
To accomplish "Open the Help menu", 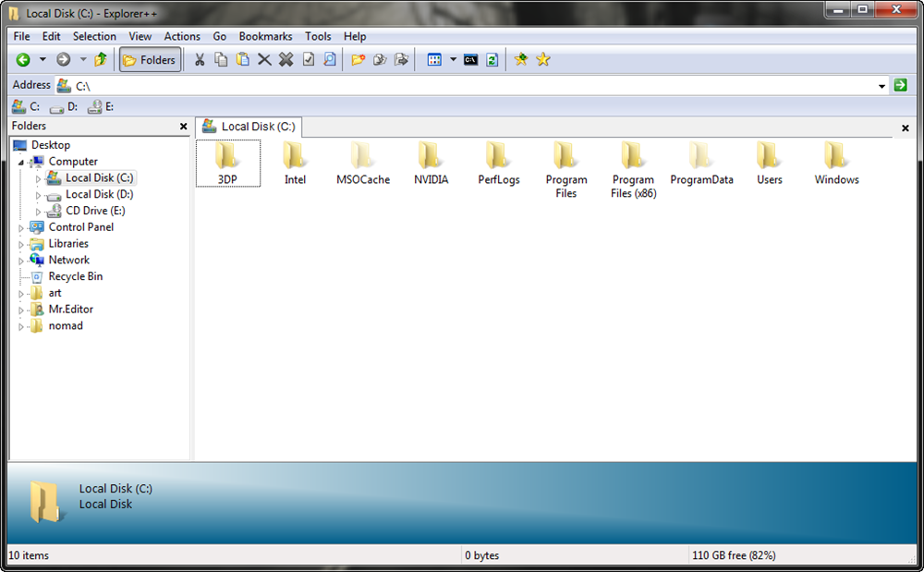I will click(355, 37).
